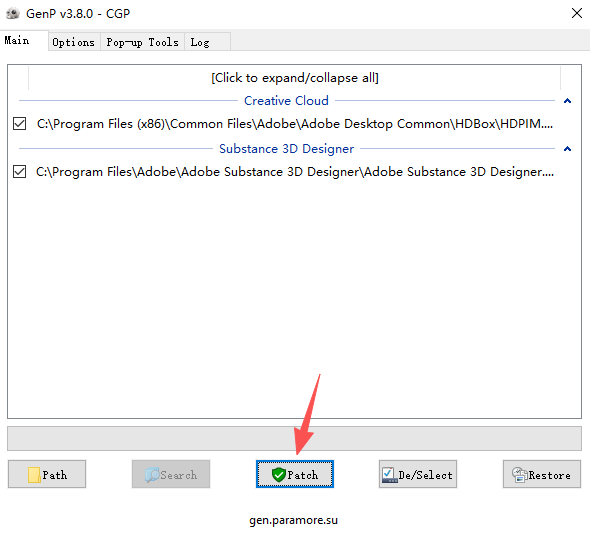Screen dimensions: 590x536
Task: Click the Creative Cloud group title
Action: [286, 101]
